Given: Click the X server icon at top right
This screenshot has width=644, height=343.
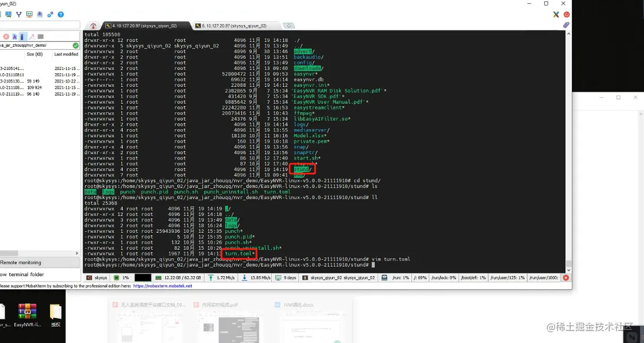Looking at the screenshot, I should click(556, 14).
